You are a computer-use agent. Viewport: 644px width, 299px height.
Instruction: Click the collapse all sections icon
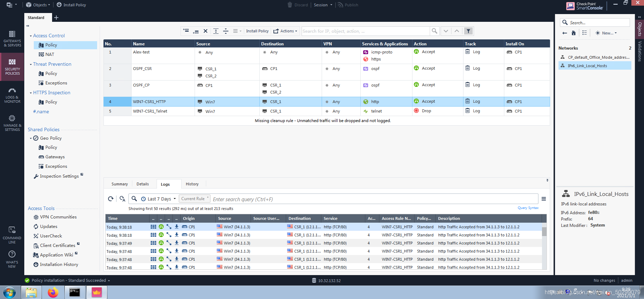[x=226, y=31]
